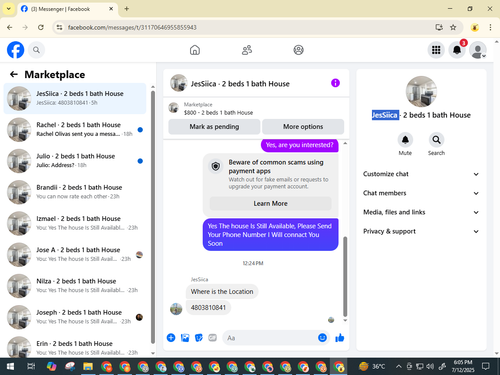This screenshot has width=500, height=375.
Task: Open the emoji picker smiley icon
Action: (x=322, y=338)
